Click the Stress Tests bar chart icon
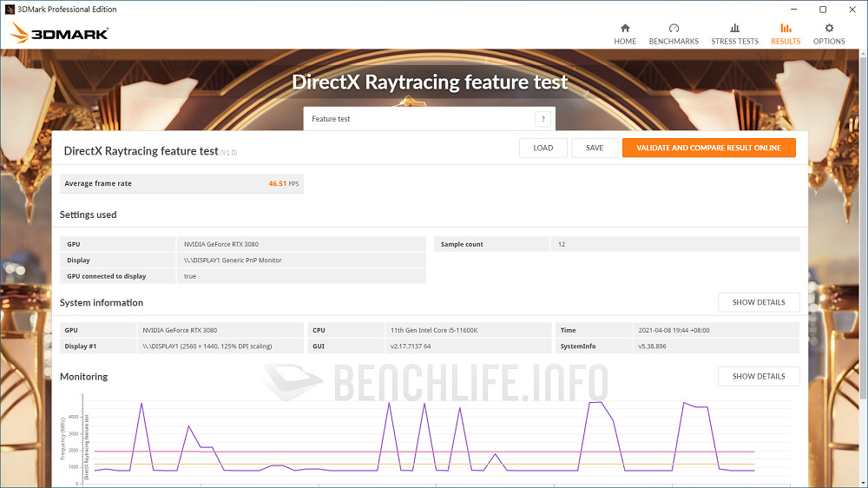The height and width of the screenshot is (488, 868). [x=734, y=29]
